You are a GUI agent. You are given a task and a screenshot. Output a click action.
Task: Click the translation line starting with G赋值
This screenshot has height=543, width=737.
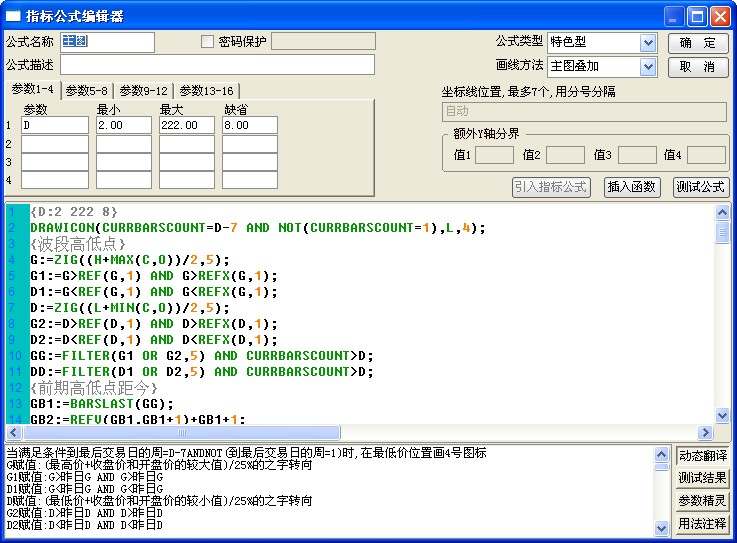159,465
